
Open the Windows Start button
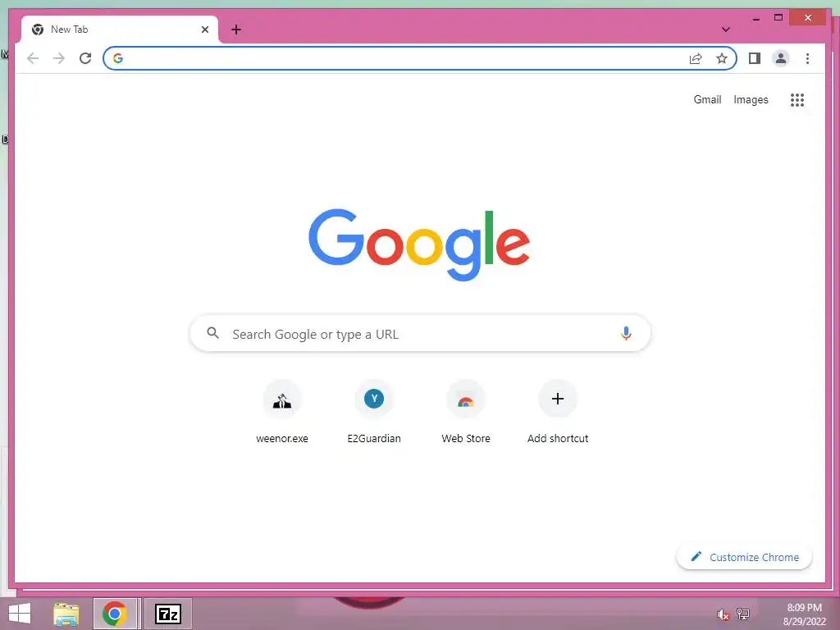(x=20, y=614)
